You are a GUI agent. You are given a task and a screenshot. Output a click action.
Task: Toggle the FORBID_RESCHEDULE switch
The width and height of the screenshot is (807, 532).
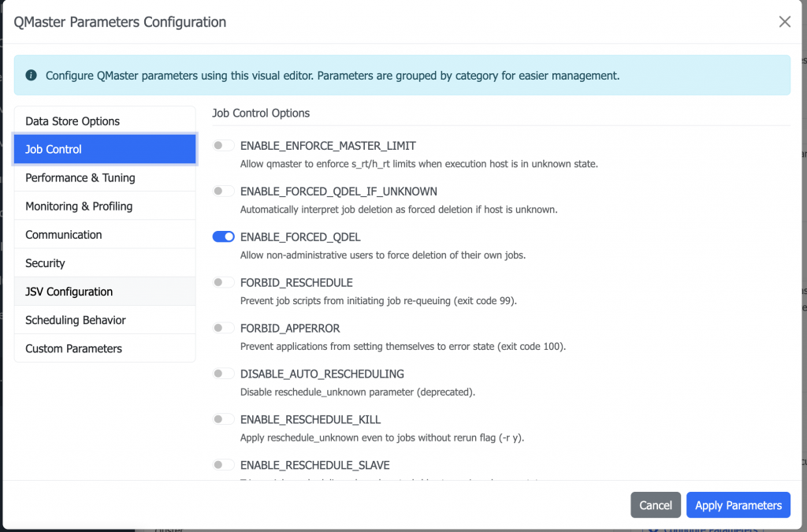click(224, 282)
